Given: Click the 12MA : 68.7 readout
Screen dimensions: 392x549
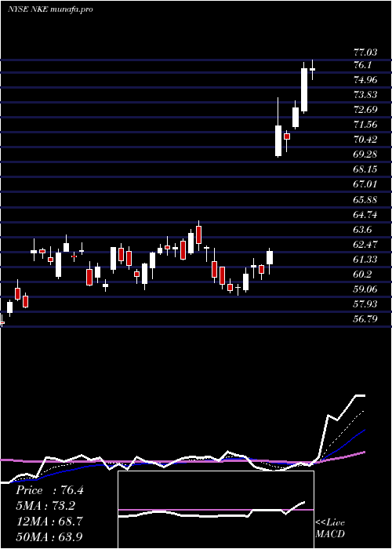Looking at the screenshot, I should click(x=49, y=522).
